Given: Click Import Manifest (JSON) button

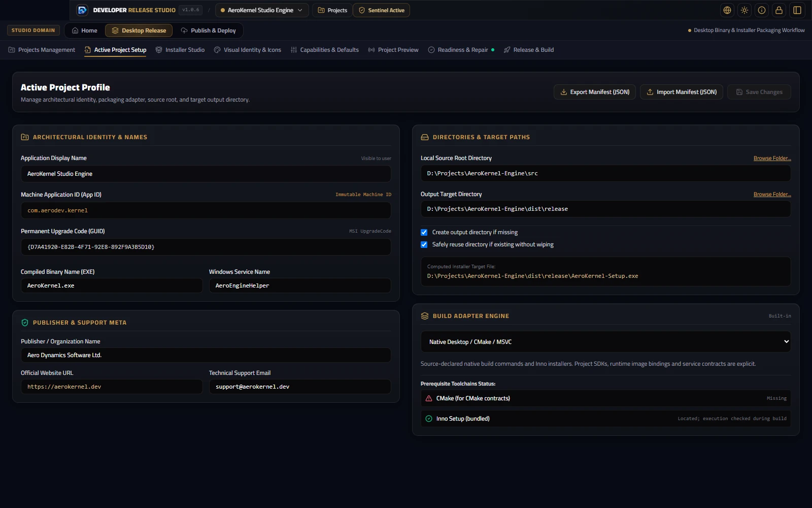Looking at the screenshot, I should click(x=682, y=92).
